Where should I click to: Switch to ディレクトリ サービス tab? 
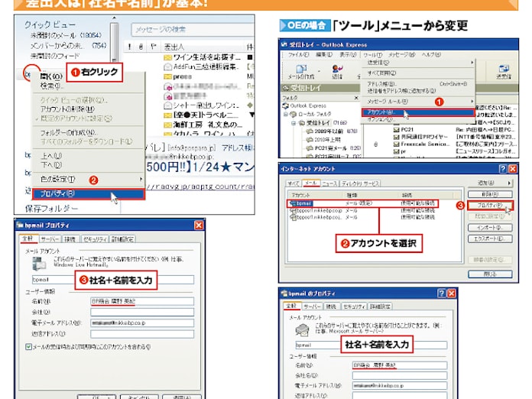(x=360, y=183)
